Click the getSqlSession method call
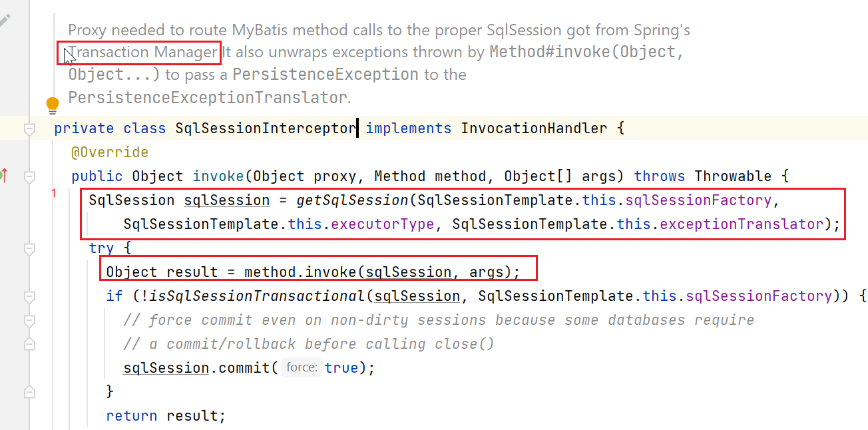868x430 pixels. pos(351,200)
